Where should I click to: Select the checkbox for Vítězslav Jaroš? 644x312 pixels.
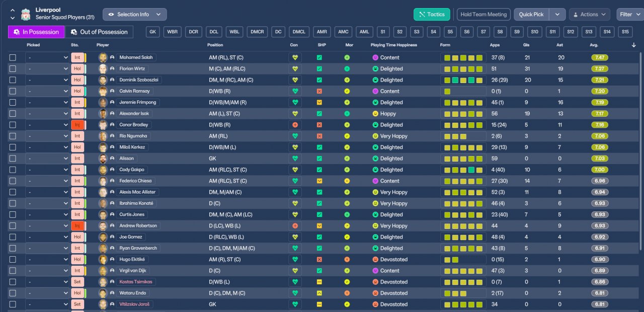pos(13,304)
